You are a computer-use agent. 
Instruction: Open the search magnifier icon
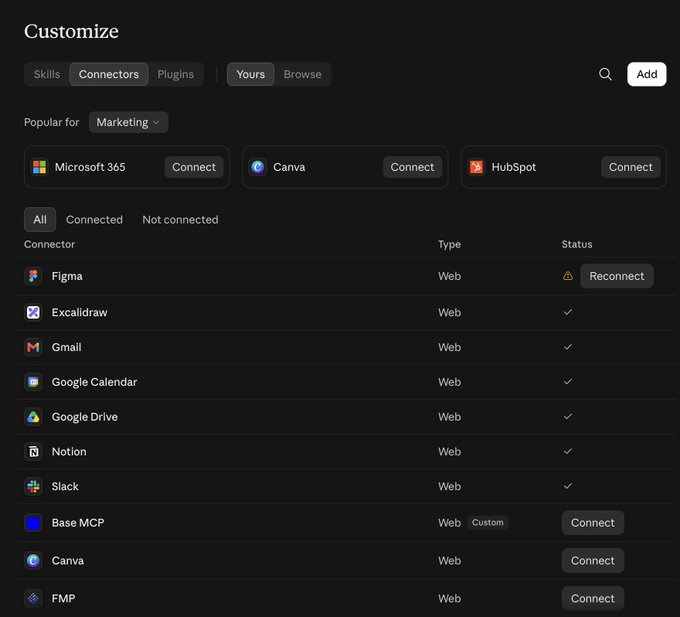(605, 74)
